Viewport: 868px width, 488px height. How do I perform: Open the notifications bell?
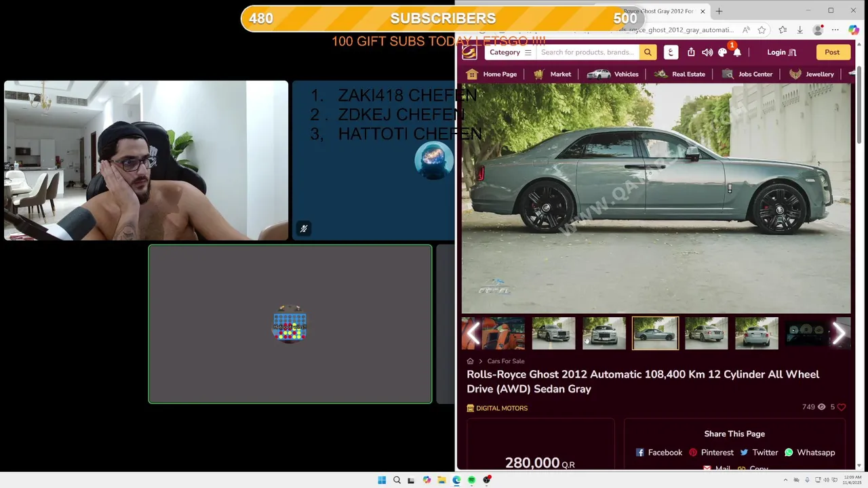click(x=736, y=52)
